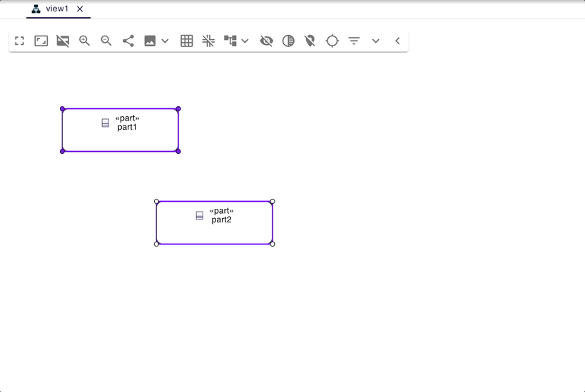585x392 pixels.
Task: Expand the chevron after the filter icon
Action: click(x=376, y=41)
